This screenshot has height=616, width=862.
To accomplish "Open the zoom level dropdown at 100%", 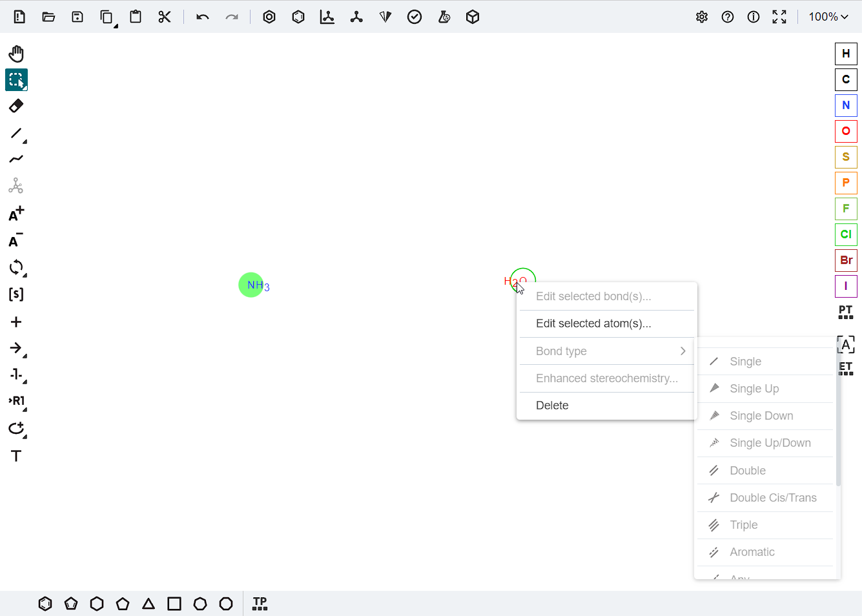I will tap(828, 17).
